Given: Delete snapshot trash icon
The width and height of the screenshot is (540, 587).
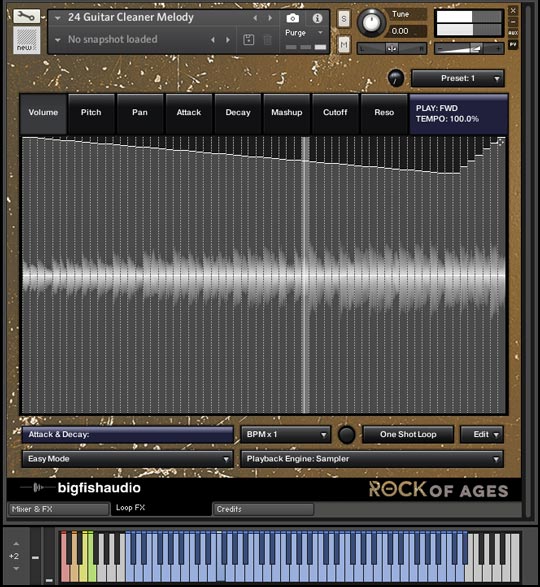Looking at the screenshot, I should pos(267,40).
